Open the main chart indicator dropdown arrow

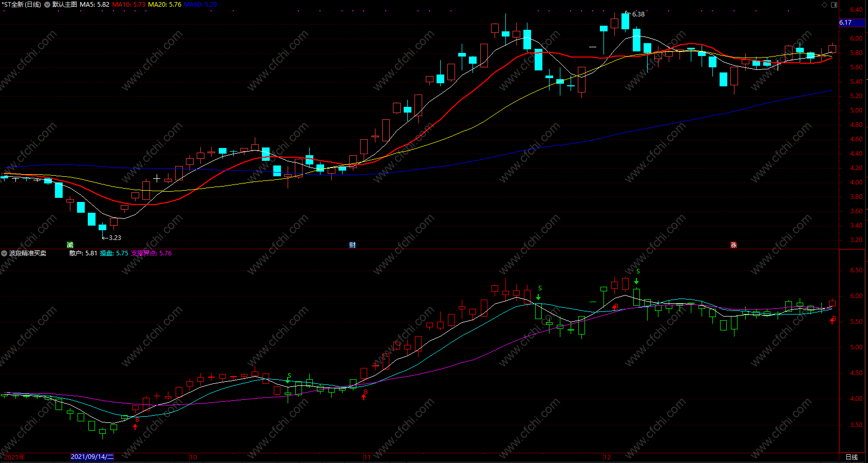click(x=47, y=5)
